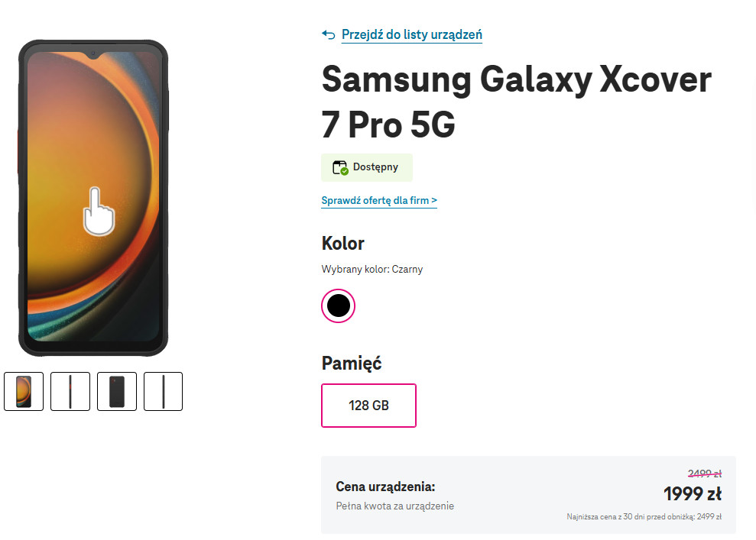
Task: Click the back arrow icon above the title
Action: click(x=329, y=34)
